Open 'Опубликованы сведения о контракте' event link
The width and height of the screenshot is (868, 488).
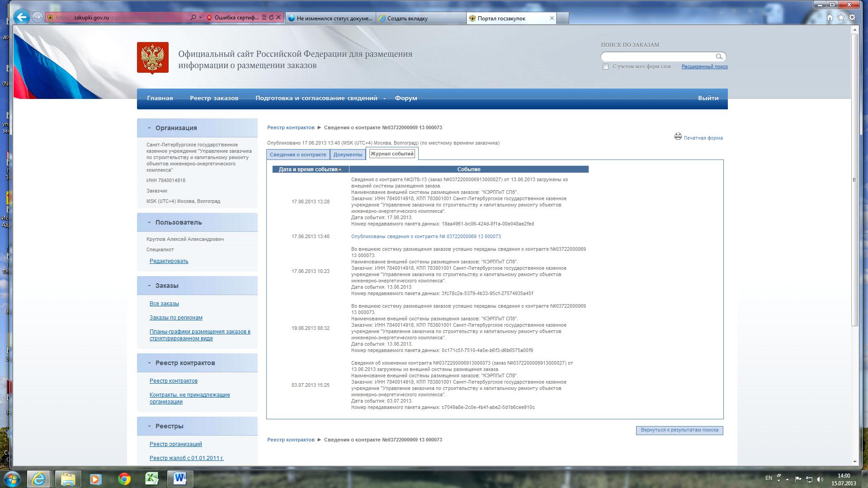click(x=426, y=236)
